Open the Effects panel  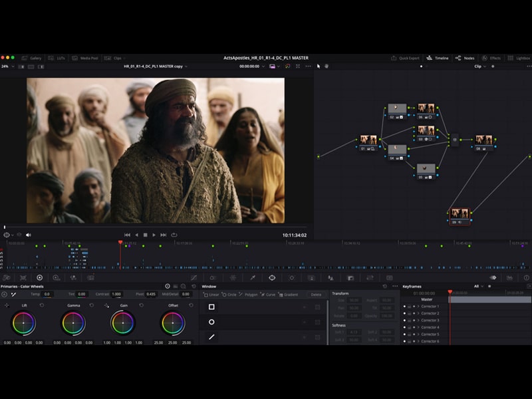click(x=491, y=58)
